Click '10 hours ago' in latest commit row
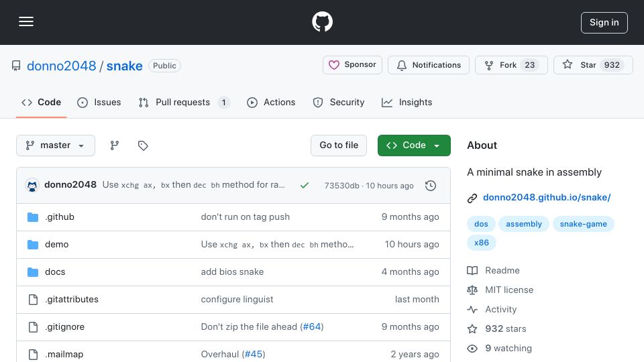This screenshot has height=362, width=644. pos(390,186)
